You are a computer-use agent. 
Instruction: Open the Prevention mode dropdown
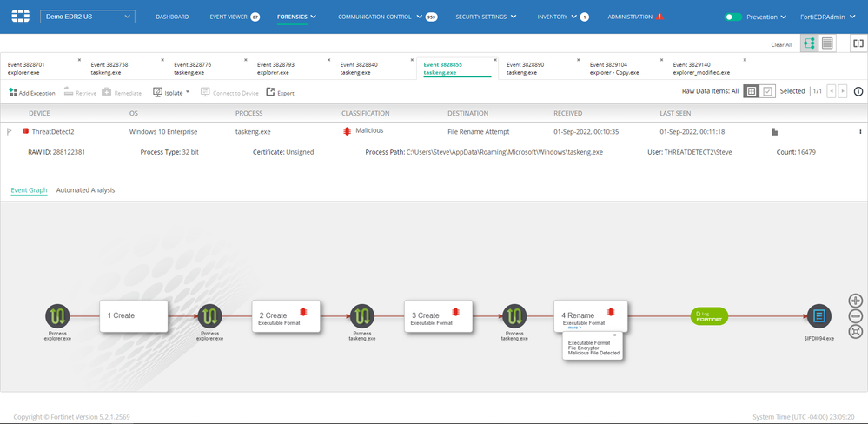(x=766, y=17)
